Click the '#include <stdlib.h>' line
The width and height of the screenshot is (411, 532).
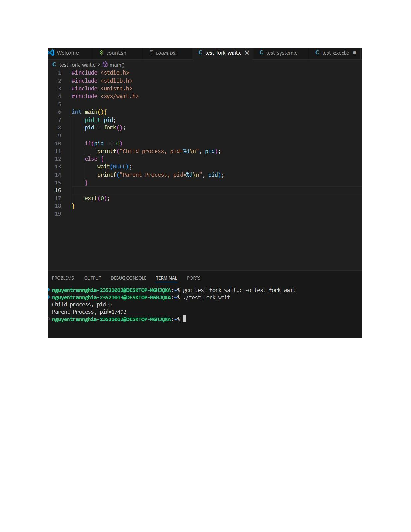click(102, 81)
